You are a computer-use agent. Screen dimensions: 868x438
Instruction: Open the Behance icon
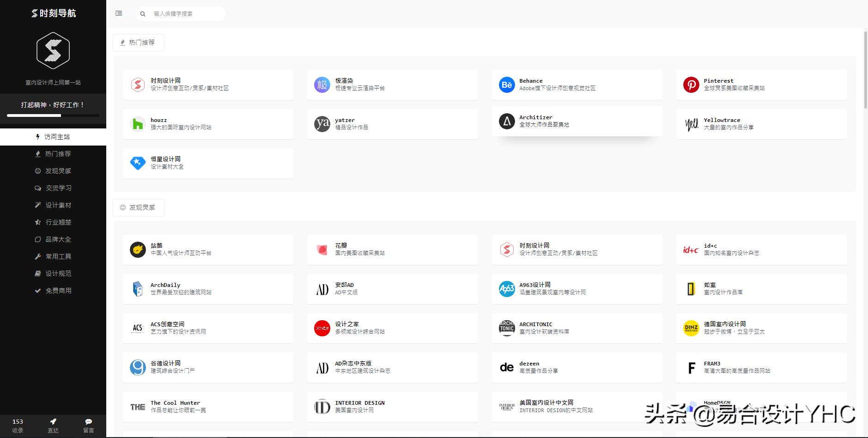coord(507,85)
